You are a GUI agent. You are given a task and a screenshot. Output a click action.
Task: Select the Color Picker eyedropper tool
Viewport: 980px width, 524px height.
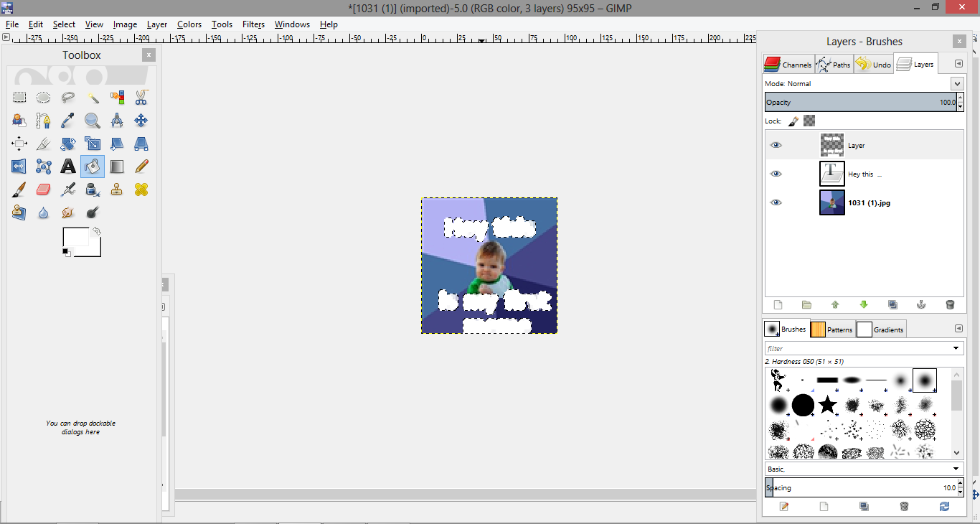click(68, 121)
